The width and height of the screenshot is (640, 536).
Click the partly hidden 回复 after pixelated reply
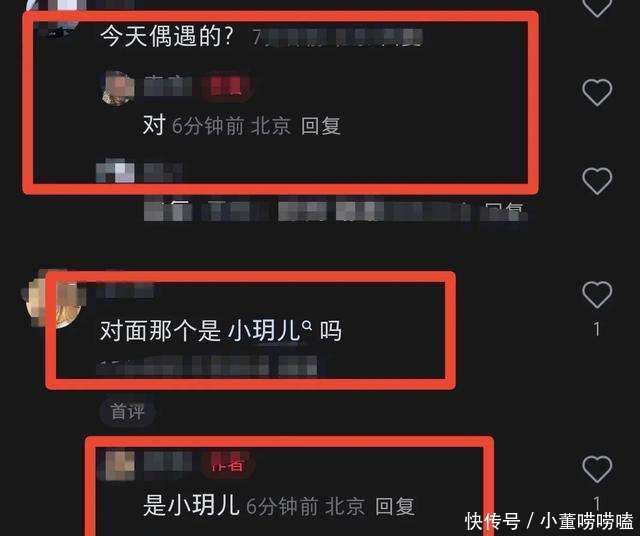(x=504, y=211)
